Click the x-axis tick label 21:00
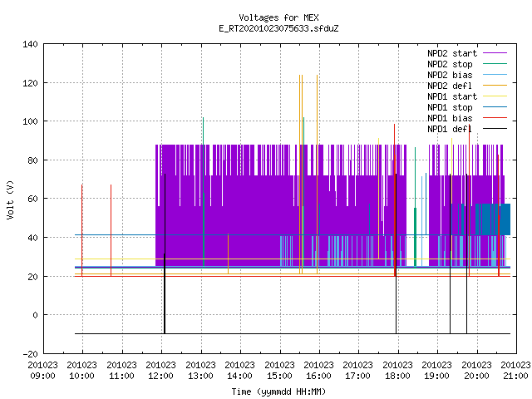 click(x=515, y=376)
